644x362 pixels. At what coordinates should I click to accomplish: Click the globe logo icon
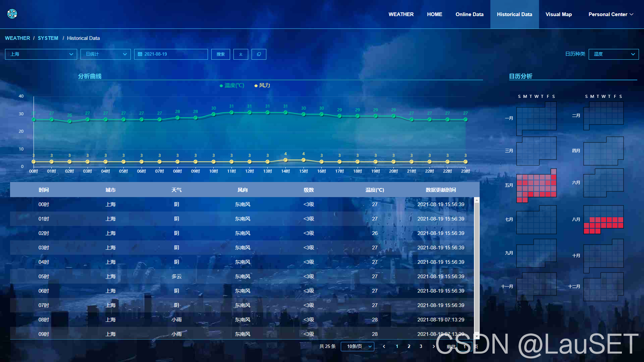(x=12, y=14)
